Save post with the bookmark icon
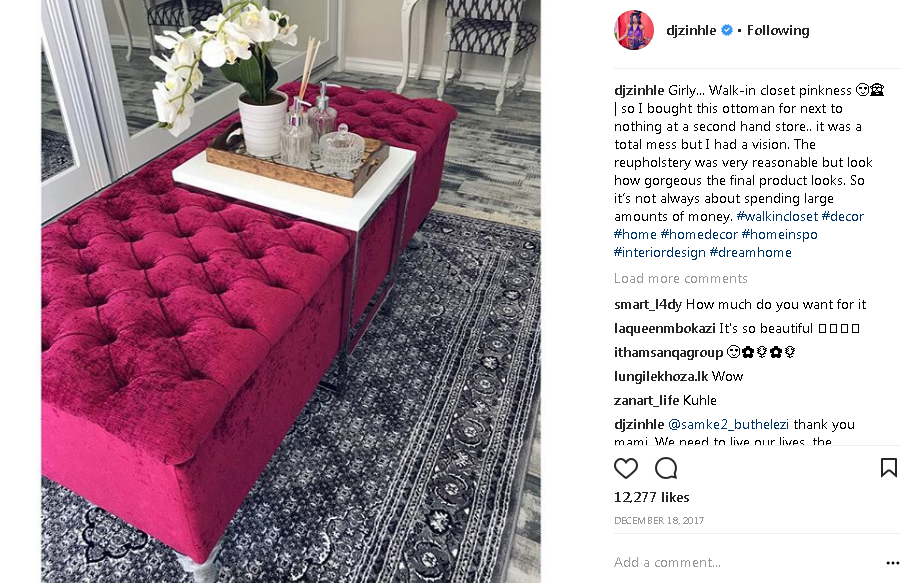The height and width of the screenshot is (583, 908). [889, 467]
